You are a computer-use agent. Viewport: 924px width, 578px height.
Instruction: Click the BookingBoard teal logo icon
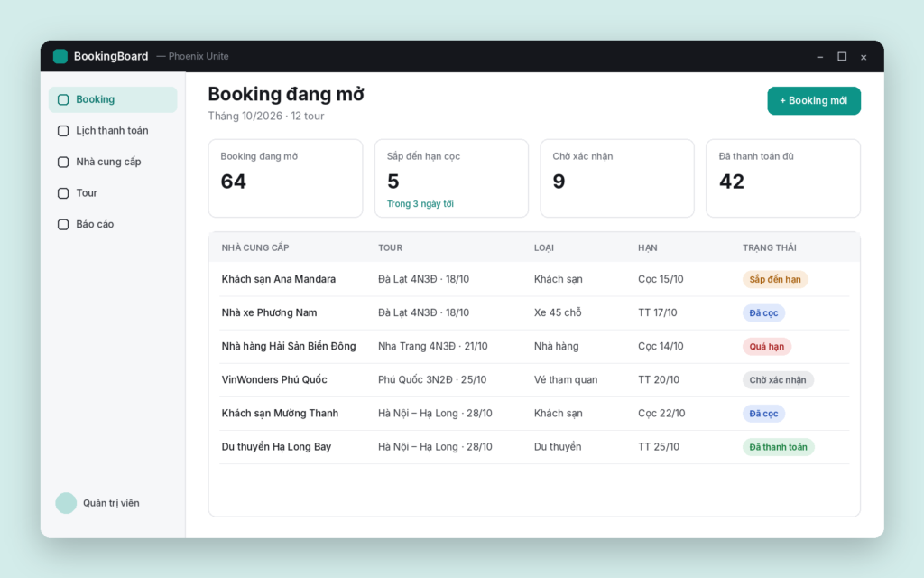pos(60,56)
